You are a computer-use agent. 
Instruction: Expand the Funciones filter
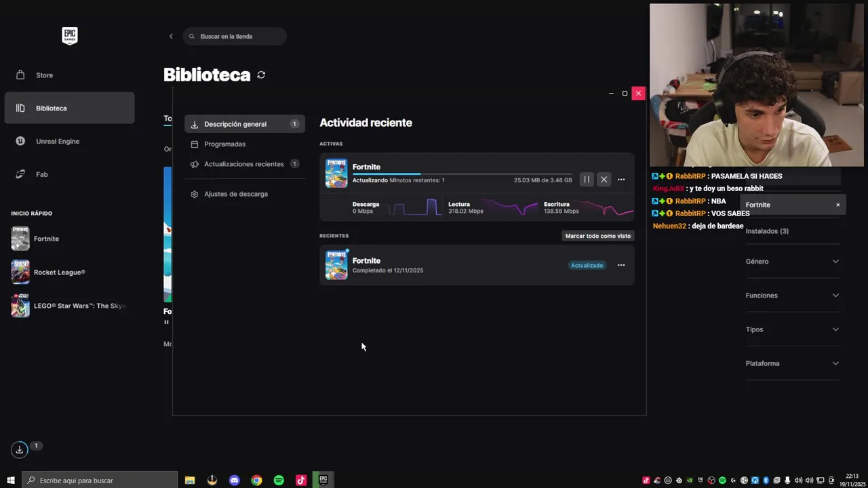coord(793,296)
